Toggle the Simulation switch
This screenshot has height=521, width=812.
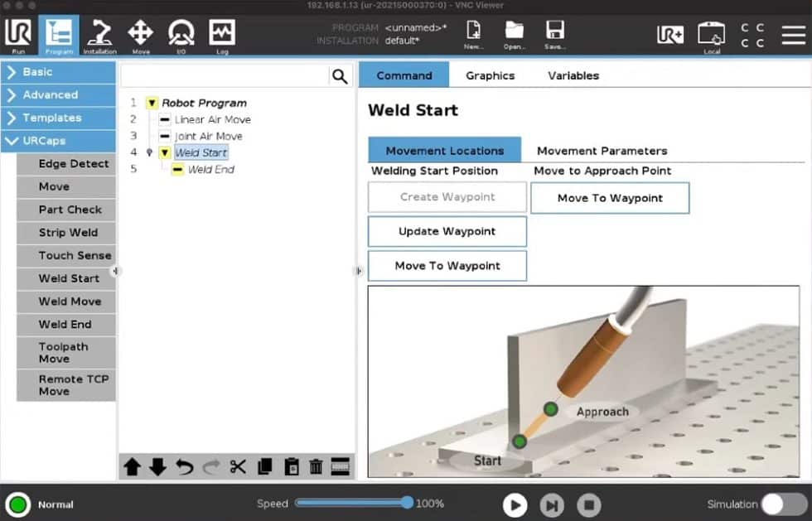click(x=784, y=504)
